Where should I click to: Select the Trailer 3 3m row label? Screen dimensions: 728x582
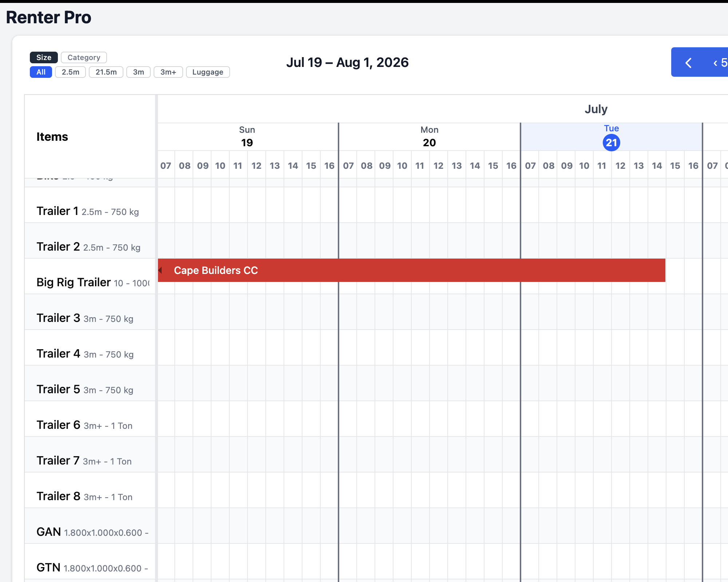coord(90,312)
